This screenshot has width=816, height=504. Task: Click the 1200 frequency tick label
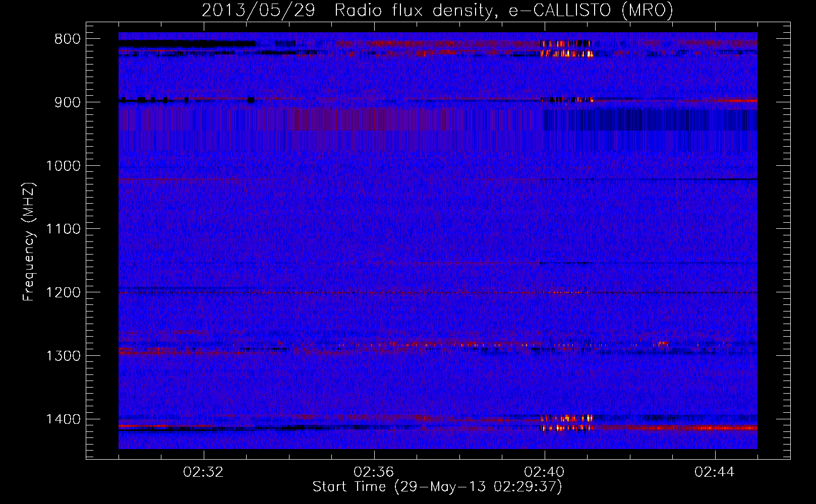63,293
